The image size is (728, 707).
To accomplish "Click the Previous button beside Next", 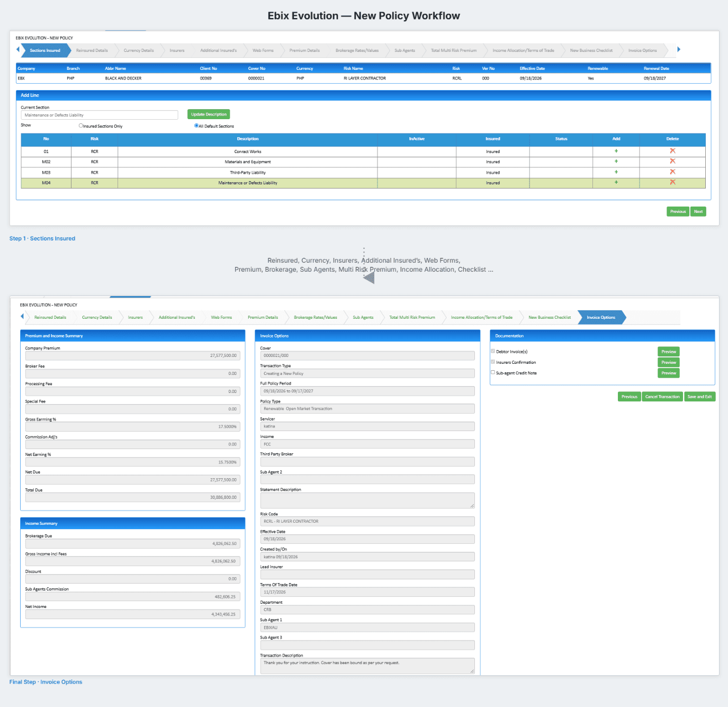I will [x=678, y=211].
